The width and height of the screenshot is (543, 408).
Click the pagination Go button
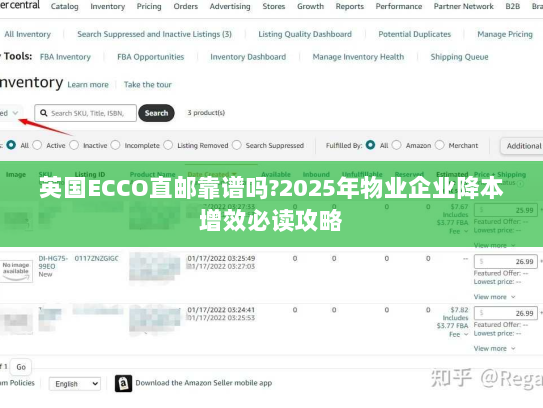click(21, 367)
